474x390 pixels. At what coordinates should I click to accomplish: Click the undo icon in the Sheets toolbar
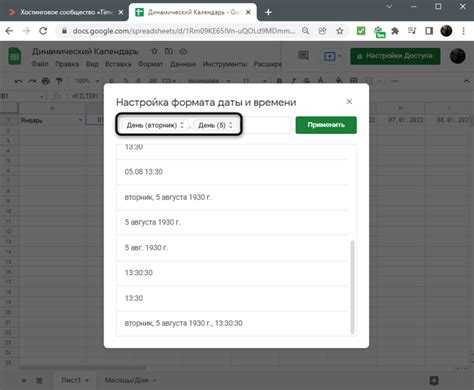[x=19, y=81]
